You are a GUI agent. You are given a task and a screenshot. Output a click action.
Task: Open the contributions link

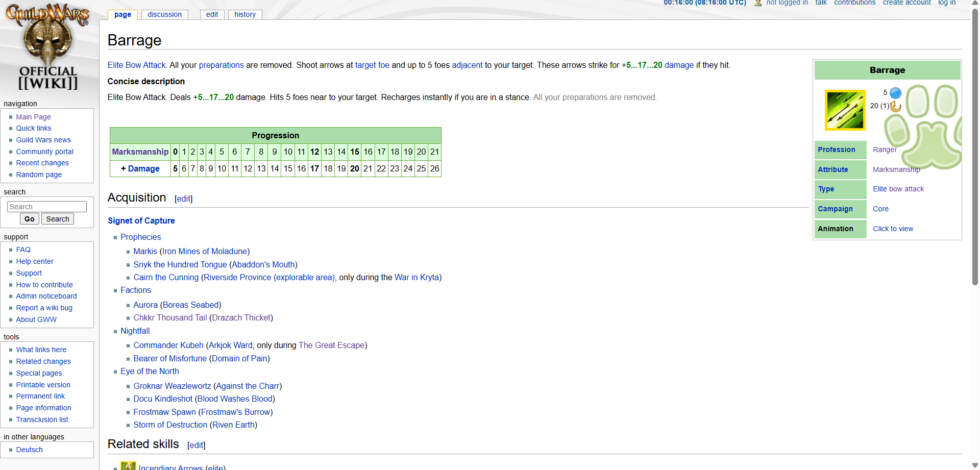click(x=854, y=3)
